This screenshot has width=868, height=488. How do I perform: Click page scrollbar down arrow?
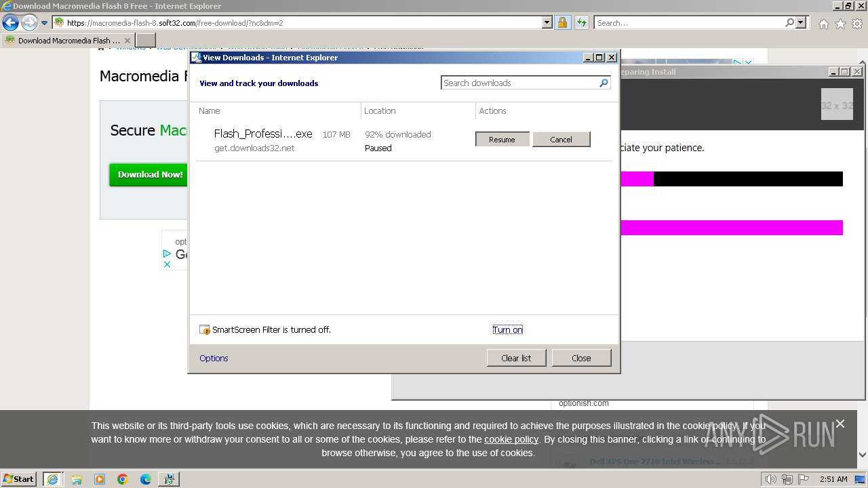863,455
